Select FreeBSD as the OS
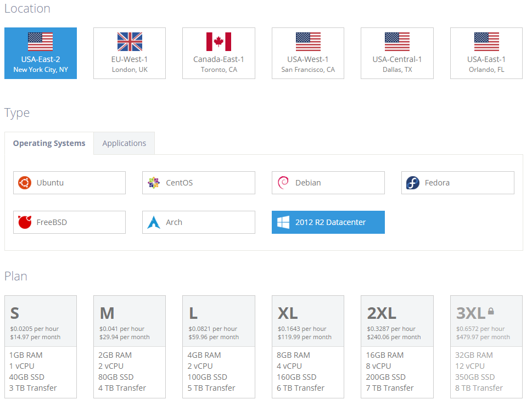 [69, 222]
